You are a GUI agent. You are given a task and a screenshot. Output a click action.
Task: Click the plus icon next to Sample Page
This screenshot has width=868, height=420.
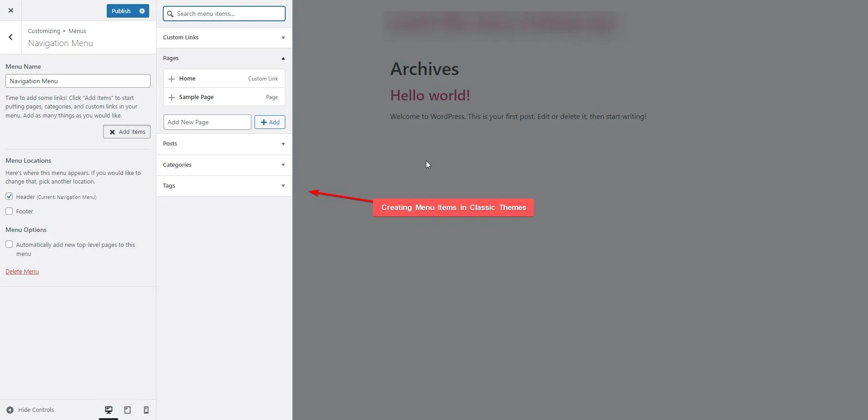(x=171, y=97)
